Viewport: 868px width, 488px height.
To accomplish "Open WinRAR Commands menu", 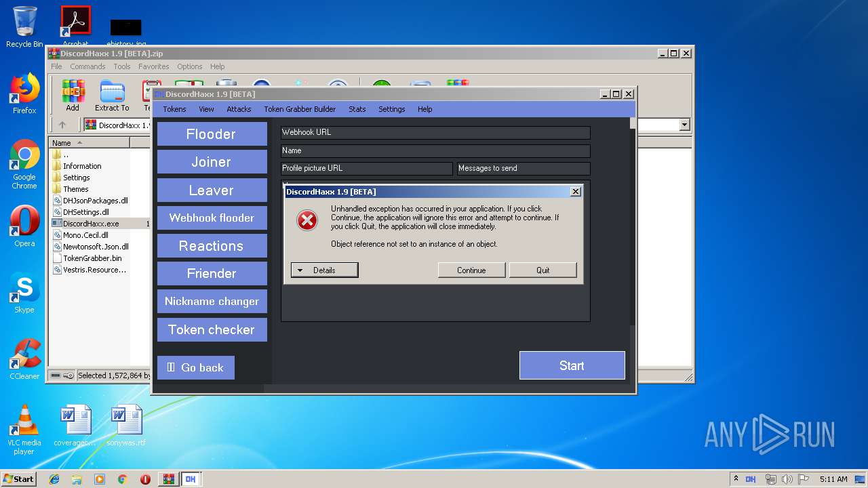I will [87, 66].
